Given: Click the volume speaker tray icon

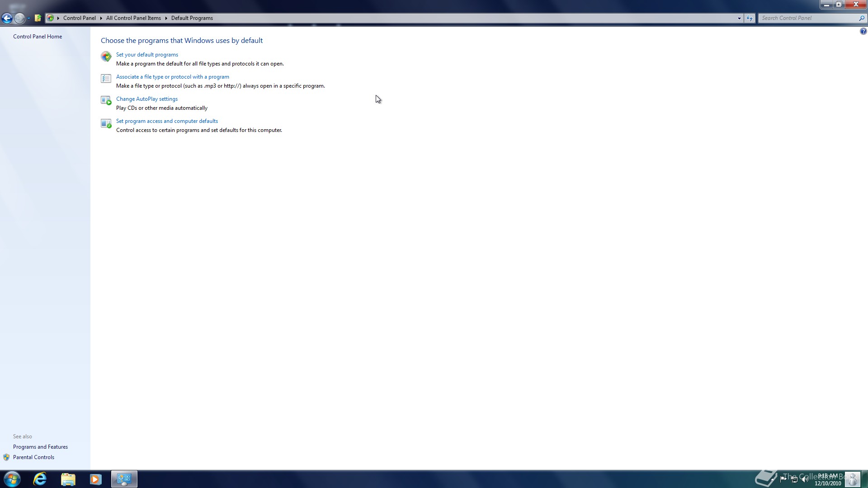Looking at the screenshot, I should coord(805,479).
